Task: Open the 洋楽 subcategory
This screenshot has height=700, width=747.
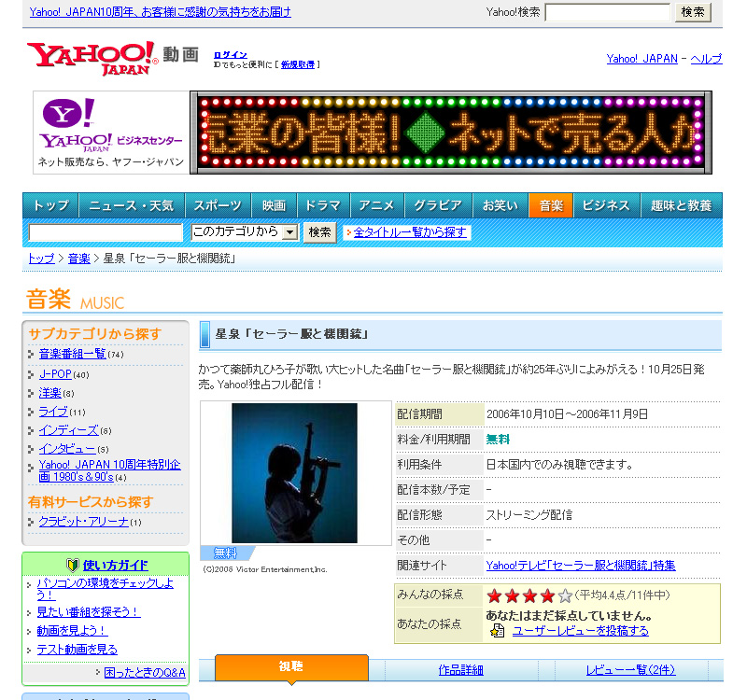Action: click(x=50, y=393)
